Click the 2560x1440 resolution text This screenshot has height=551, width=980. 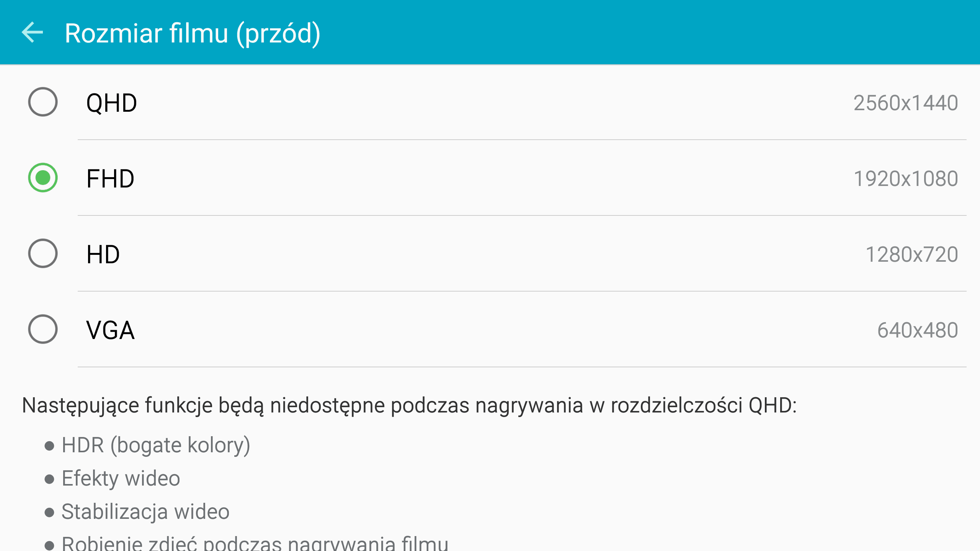tap(906, 103)
